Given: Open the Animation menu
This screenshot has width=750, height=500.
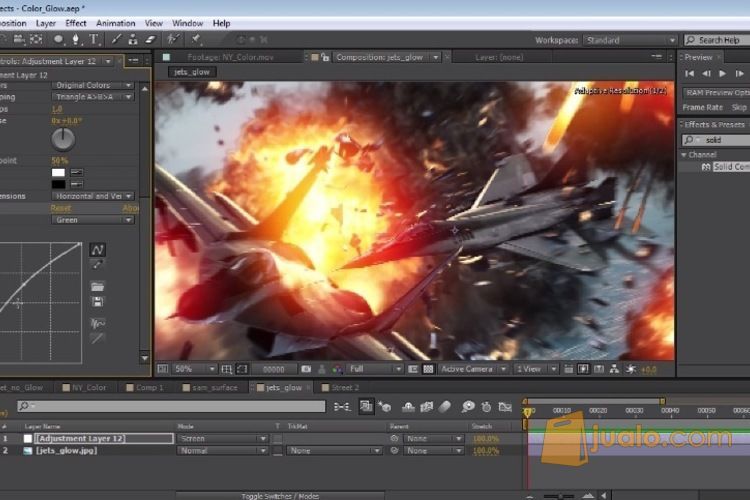Looking at the screenshot, I should click(115, 23).
